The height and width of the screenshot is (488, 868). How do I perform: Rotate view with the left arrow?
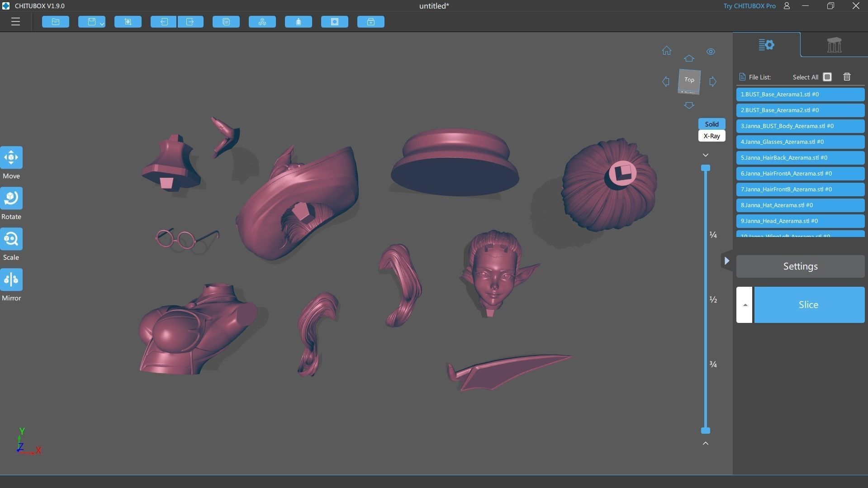pyautogui.click(x=666, y=82)
